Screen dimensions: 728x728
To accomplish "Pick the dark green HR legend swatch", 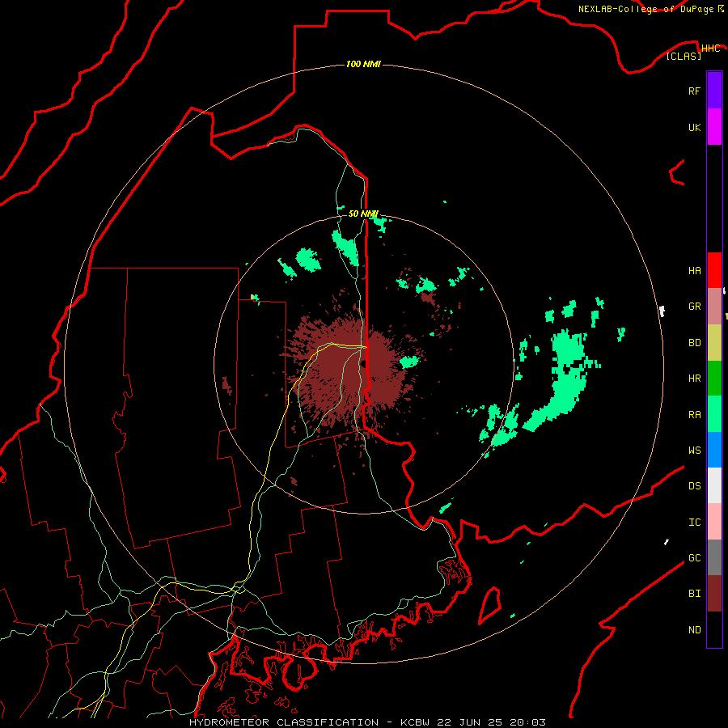I will coord(714,379).
